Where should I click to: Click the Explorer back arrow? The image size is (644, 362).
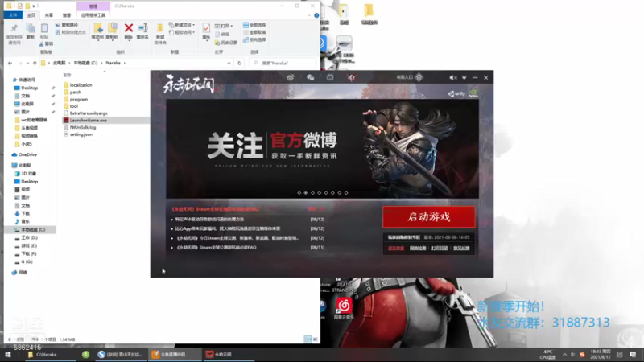10,64
